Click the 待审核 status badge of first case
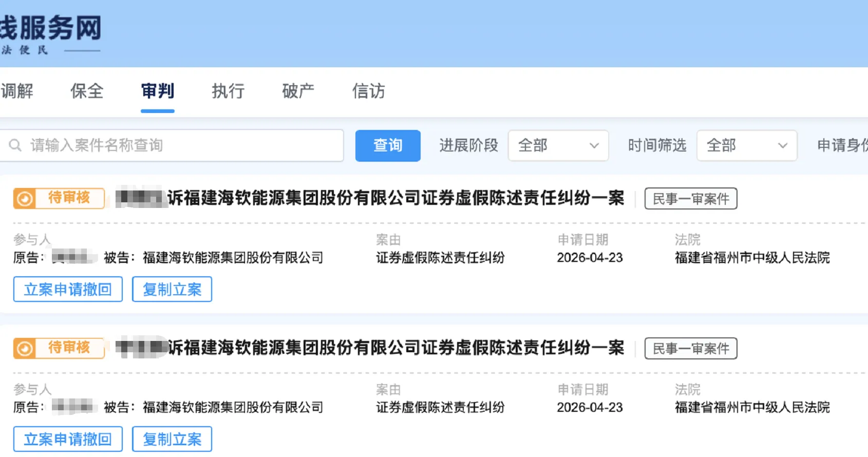Screen dimensions: 868x457 pyautogui.click(x=59, y=198)
